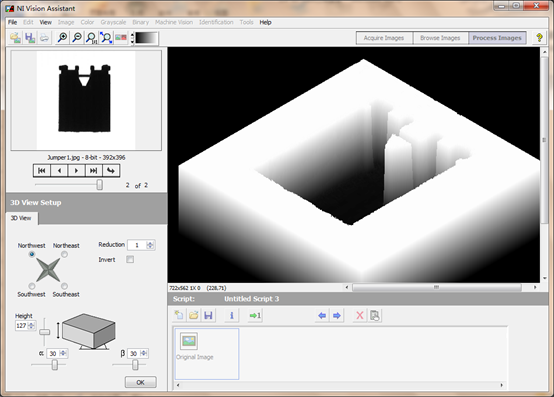Jump to the last image

tap(93, 171)
